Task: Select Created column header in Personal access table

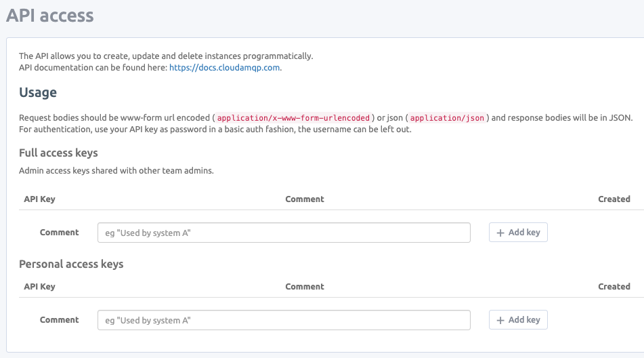Action: tap(614, 287)
